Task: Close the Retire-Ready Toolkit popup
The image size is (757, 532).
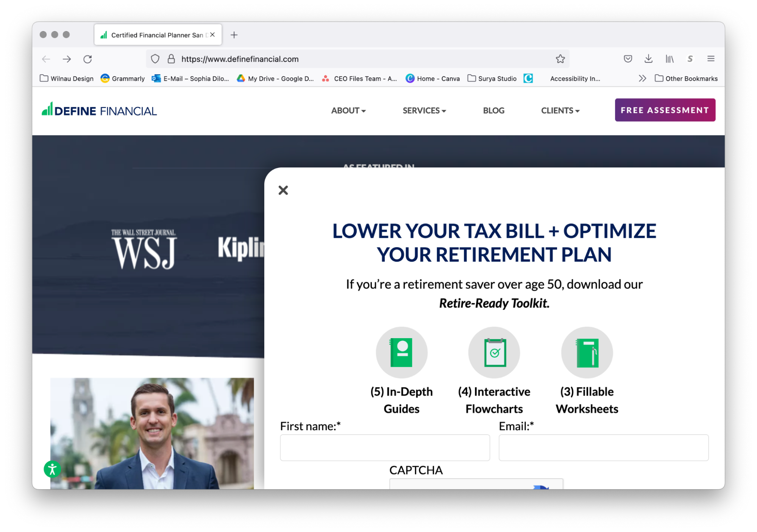Action: click(283, 190)
